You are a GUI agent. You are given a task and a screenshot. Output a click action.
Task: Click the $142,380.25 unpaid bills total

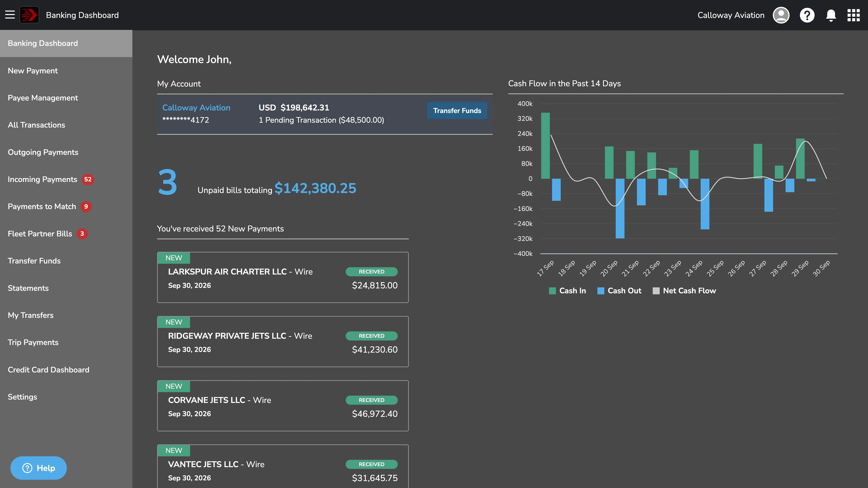(315, 188)
